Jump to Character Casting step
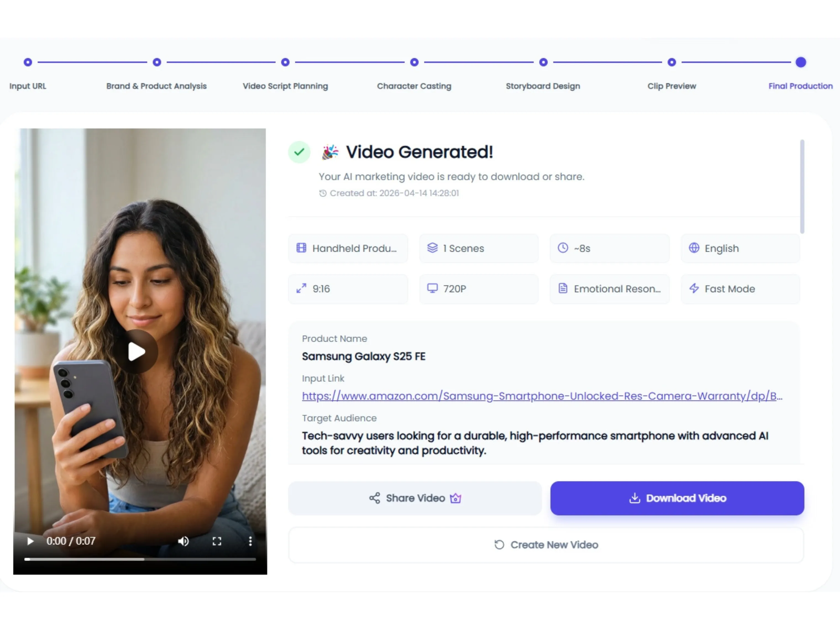 point(414,62)
